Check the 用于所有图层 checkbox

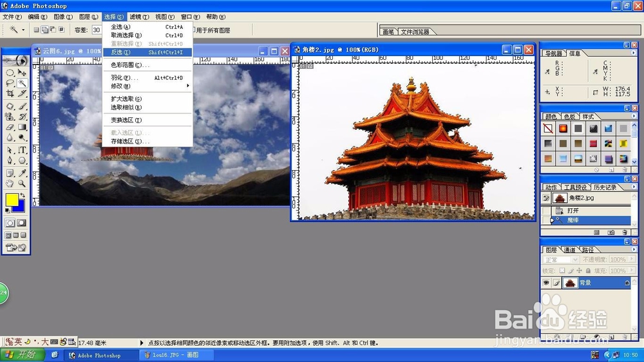[194, 30]
